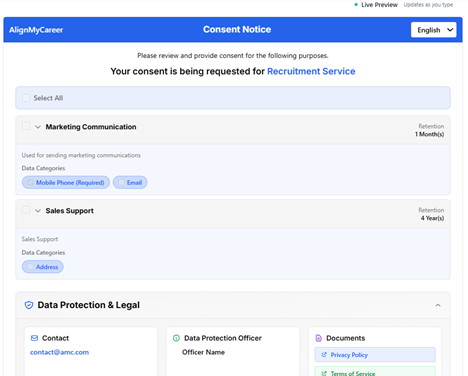Toggle the Mobile Phone (Required) checkbox
The height and width of the screenshot is (376, 468).
click(x=31, y=182)
